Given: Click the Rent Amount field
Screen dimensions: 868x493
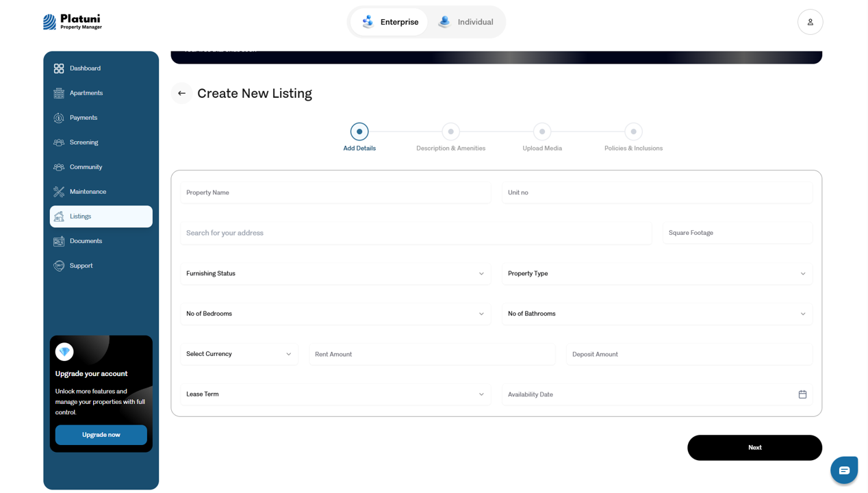Looking at the screenshot, I should tap(432, 354).
